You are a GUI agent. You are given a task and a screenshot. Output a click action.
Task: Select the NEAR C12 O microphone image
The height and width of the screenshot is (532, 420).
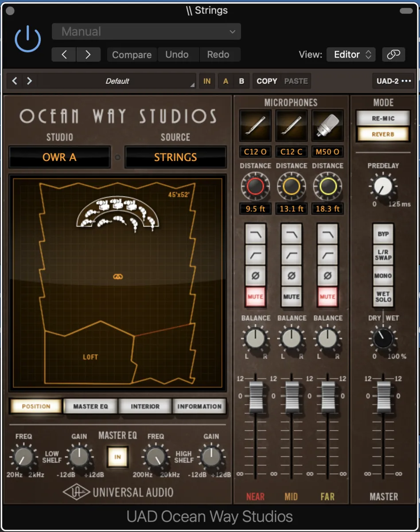(x=255, y=125)
